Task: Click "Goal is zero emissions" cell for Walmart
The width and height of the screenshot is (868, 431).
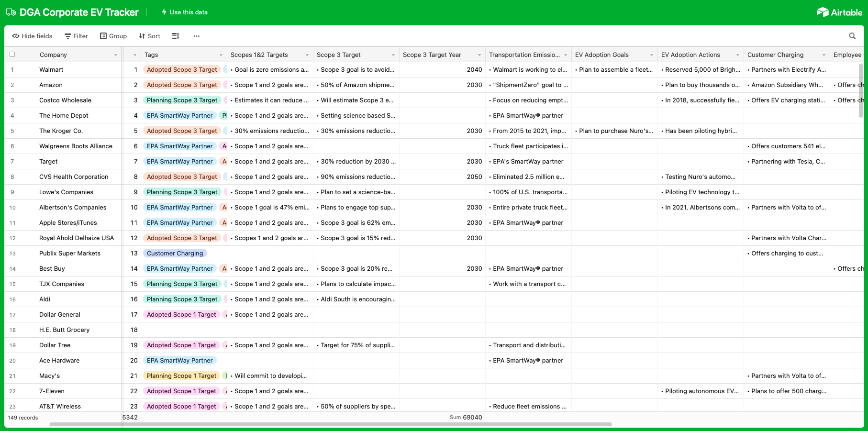Action: coord(270,69)
